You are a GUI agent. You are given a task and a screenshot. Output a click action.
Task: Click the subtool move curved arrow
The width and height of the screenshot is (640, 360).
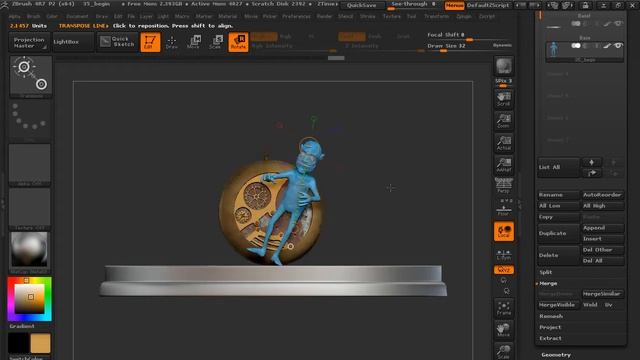[x=591, y=173]
